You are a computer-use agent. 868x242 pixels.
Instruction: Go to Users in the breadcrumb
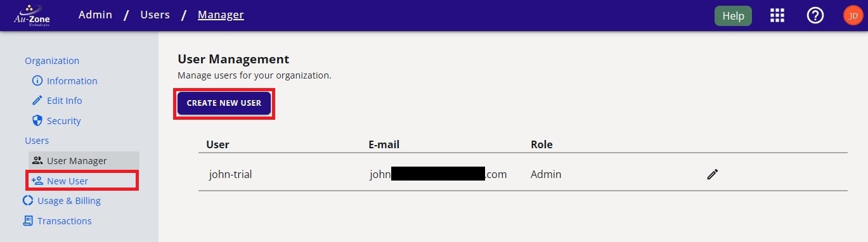pyautogui.click(x=155, y=15)
